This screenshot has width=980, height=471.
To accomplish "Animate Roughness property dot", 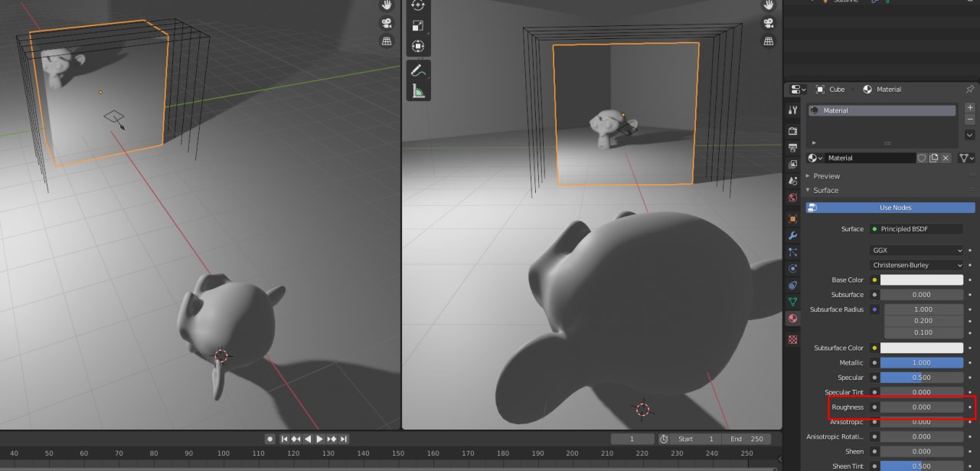I will pos(970,407).
